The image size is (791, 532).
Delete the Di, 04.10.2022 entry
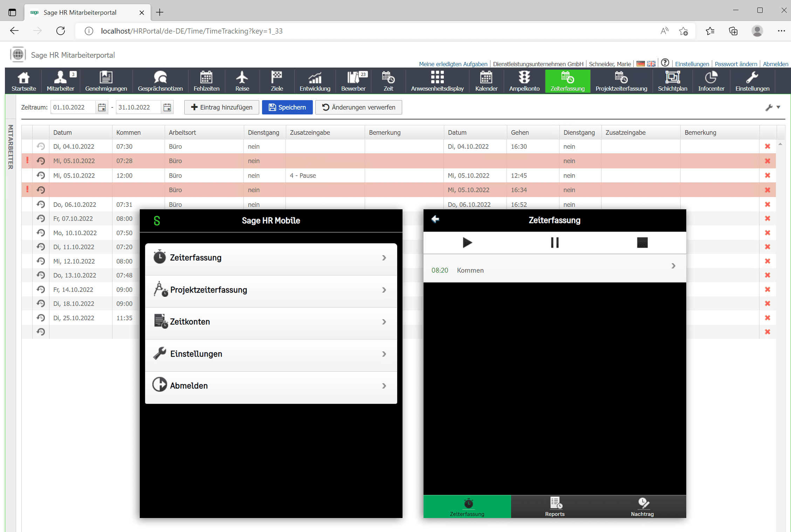coord(768,146)
